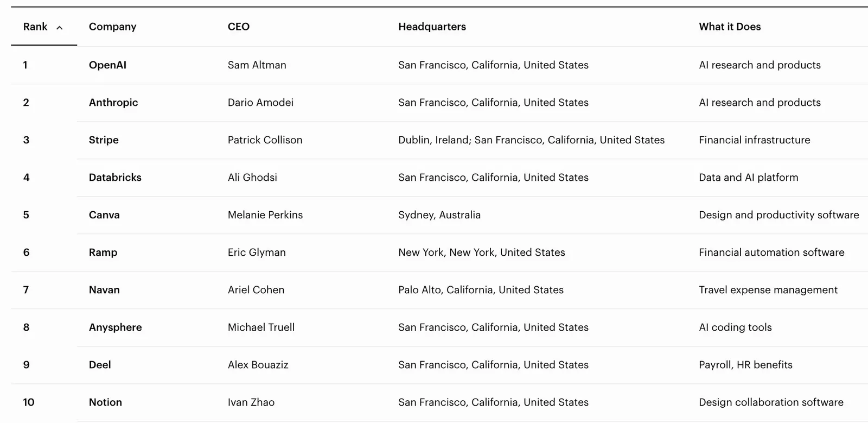
Task: Open the Deel company entry
Action: click(x=100, y=365)
